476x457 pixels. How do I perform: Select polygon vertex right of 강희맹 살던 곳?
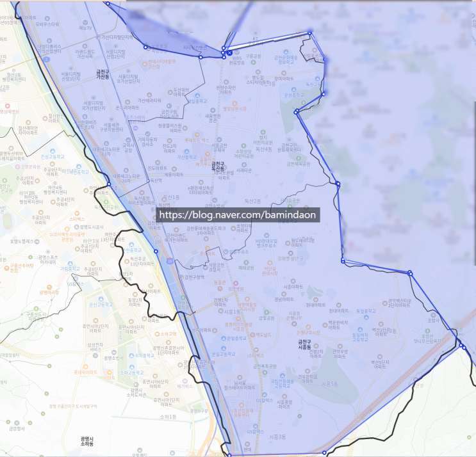pos(343,261)
